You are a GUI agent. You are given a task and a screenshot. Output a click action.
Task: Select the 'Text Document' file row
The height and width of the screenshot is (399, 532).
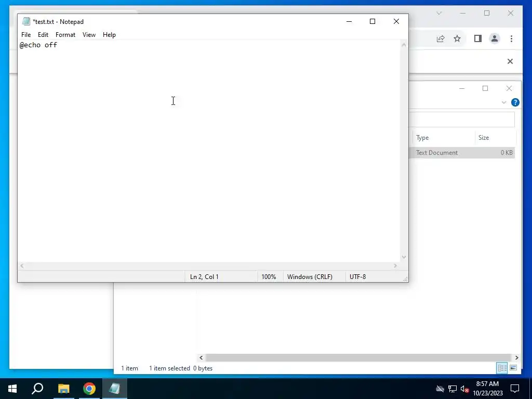point(462,153)
